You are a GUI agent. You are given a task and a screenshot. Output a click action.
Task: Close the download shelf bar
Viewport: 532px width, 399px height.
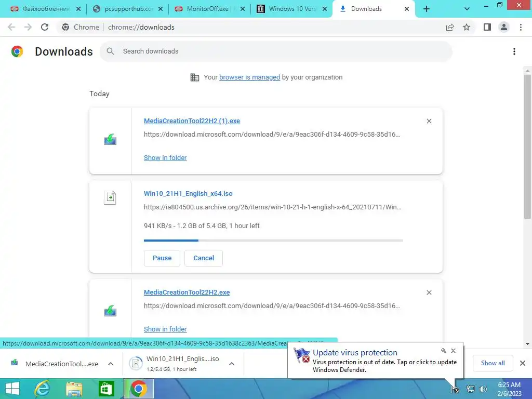point(523,363)
